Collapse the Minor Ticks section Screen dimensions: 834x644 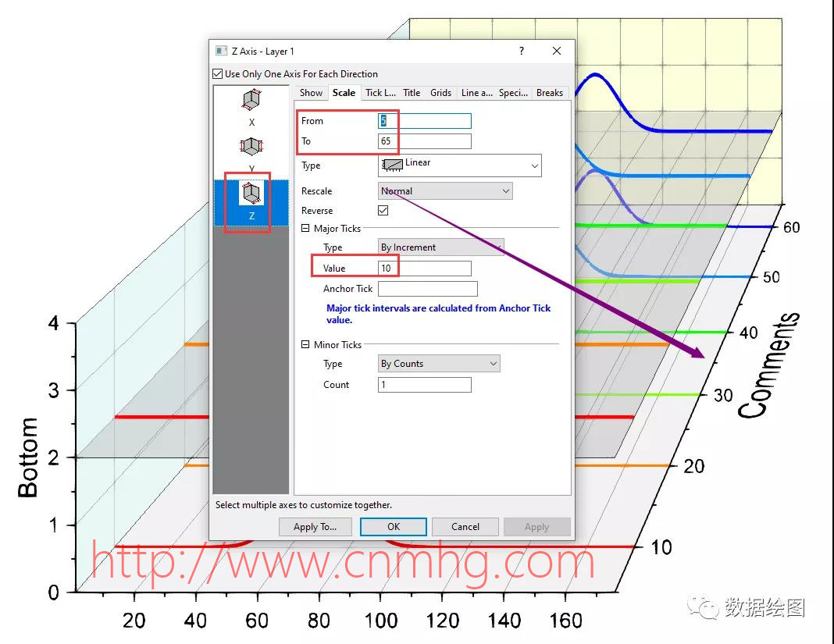[305, 344]
